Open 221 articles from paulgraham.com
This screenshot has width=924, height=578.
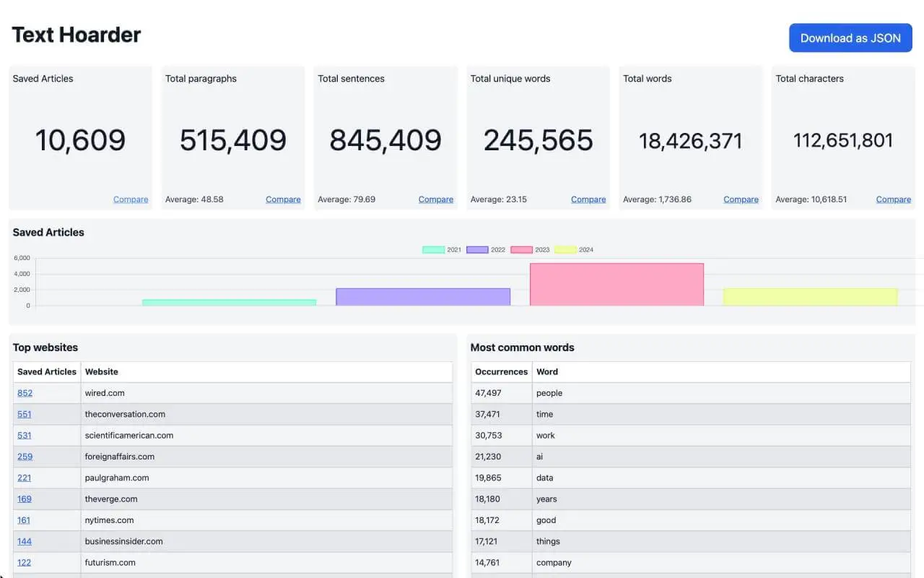[x=25, y=478]
